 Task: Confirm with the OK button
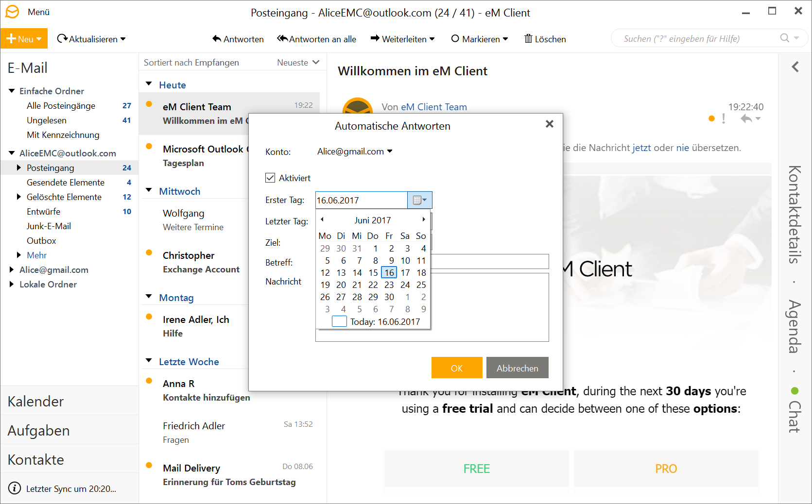tap(457, 368)
